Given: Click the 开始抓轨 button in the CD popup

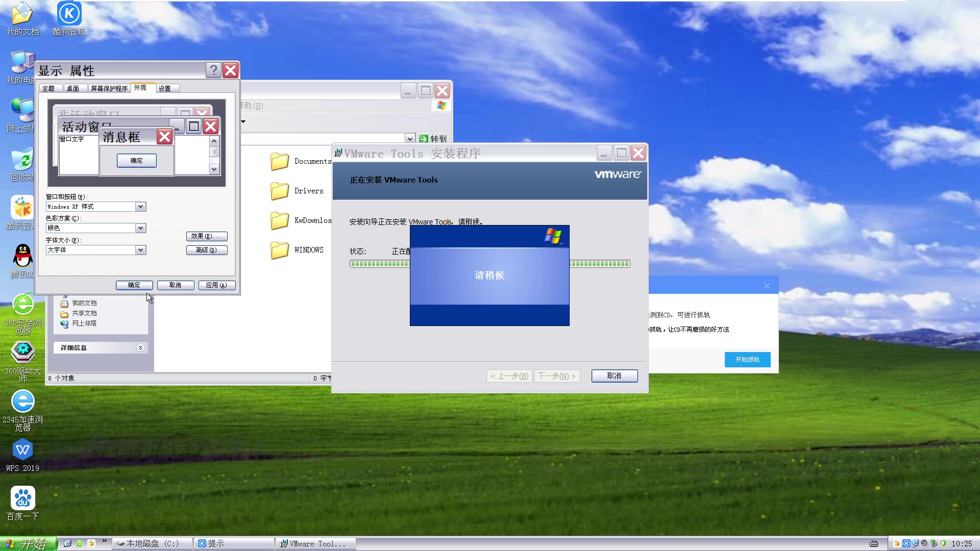Looking at the screenshot, I should tap(747, 359).
